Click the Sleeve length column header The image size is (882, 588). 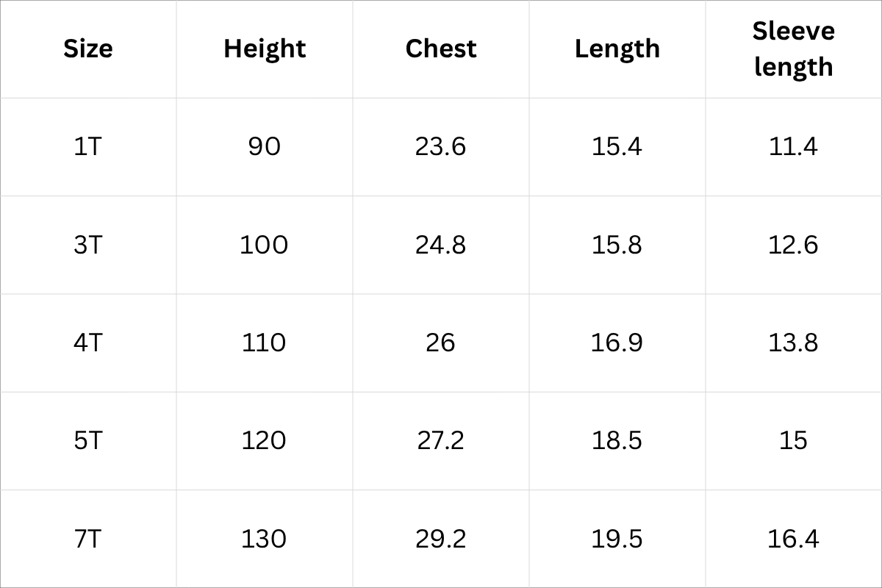(794, 49)
